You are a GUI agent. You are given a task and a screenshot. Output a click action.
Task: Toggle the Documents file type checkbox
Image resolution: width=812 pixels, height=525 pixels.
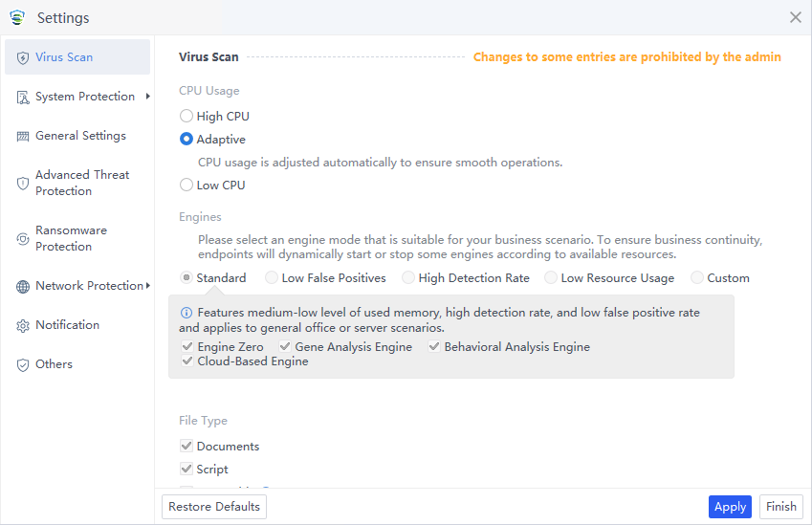point(187,447)
